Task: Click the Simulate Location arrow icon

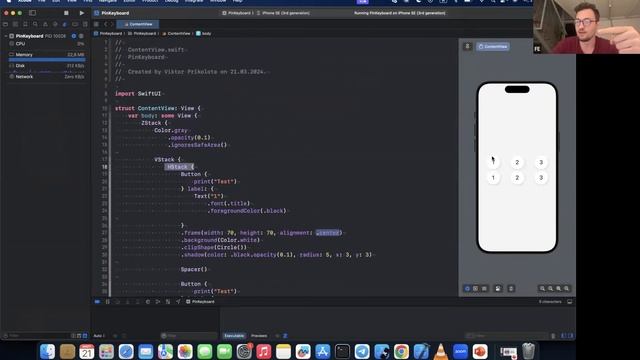Action: pyautogui.click(x=178, y=302)
